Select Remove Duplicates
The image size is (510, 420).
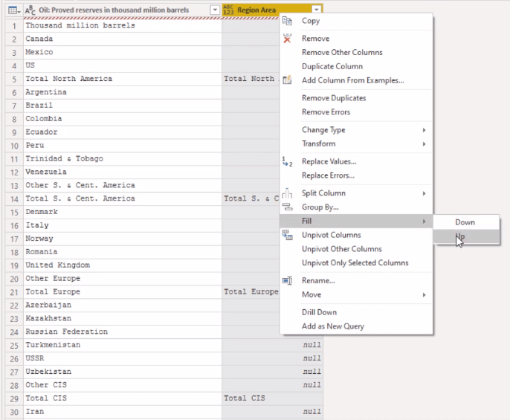point(356,98)
